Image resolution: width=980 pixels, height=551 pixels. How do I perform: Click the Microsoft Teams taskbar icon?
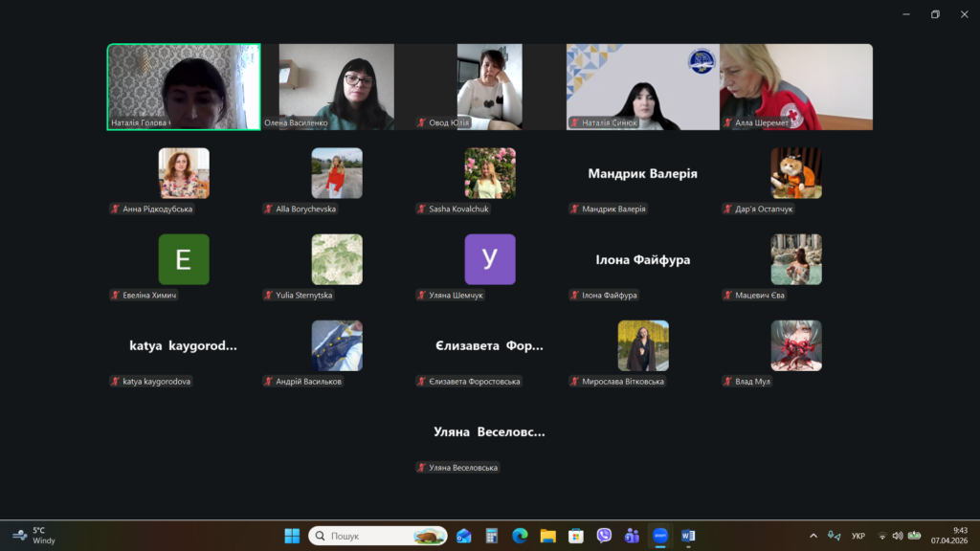click(x=632, y=536)
